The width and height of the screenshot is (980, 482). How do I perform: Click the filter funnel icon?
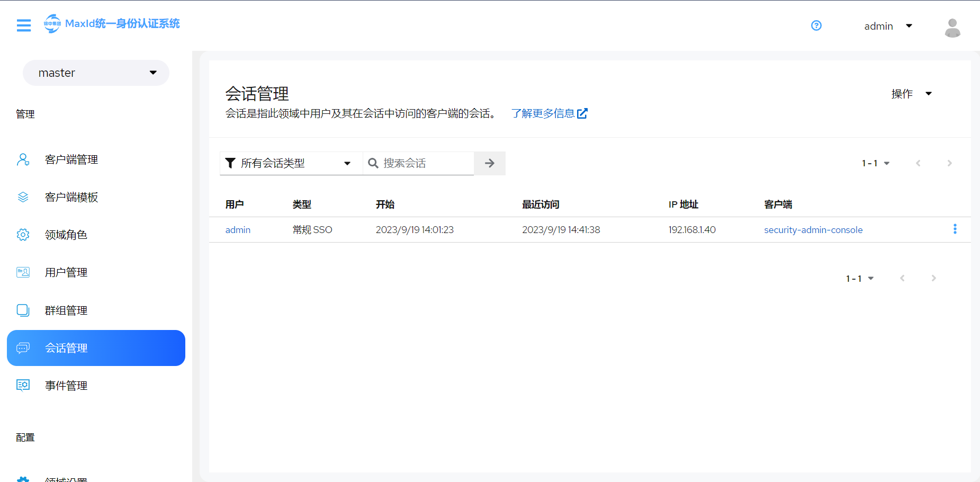pyautogui.click(x=230, y=163)
